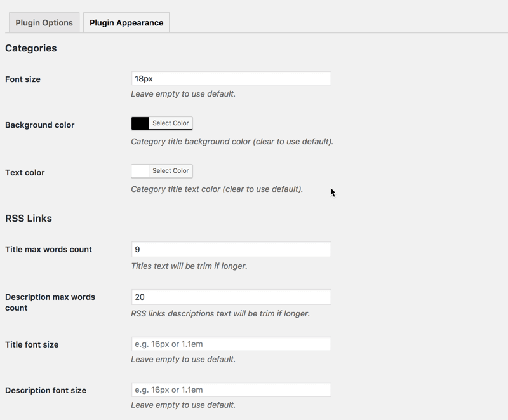
Task: Click the 'Text color' label
Action: point(25,173)
